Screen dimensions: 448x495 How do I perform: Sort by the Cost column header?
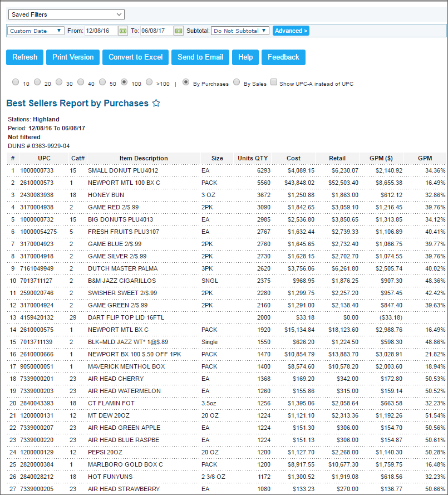293,159
